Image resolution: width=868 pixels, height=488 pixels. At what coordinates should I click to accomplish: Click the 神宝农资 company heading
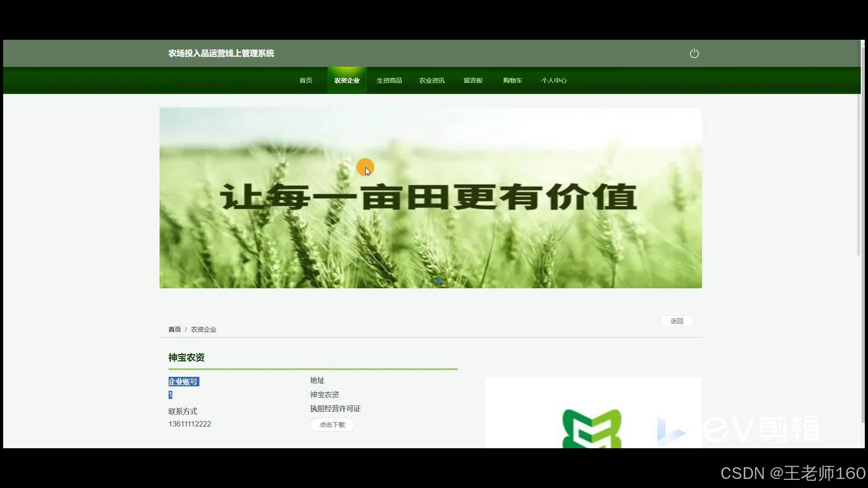186,357
